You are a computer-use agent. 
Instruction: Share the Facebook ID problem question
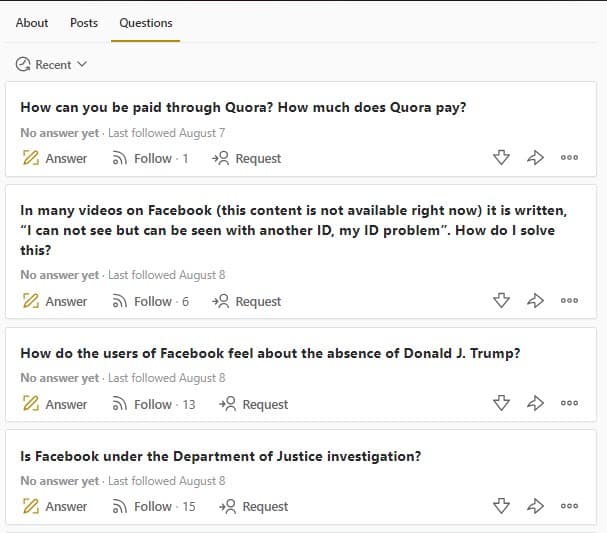pyautogui.click(x=535, y=300)
